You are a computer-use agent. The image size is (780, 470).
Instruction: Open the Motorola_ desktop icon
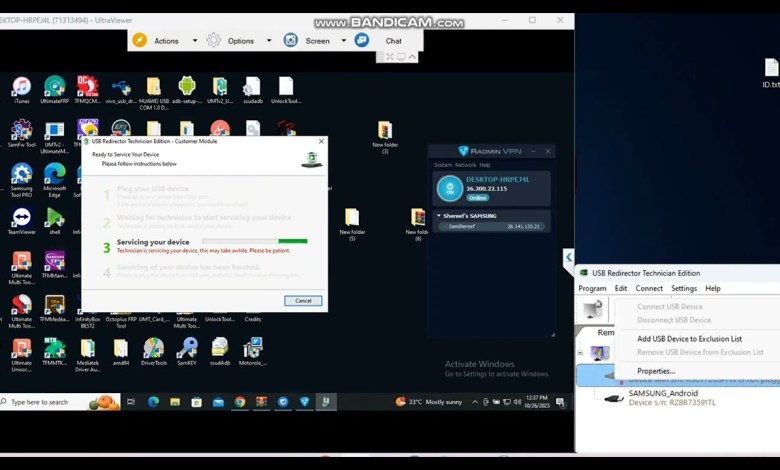[253, 351]
